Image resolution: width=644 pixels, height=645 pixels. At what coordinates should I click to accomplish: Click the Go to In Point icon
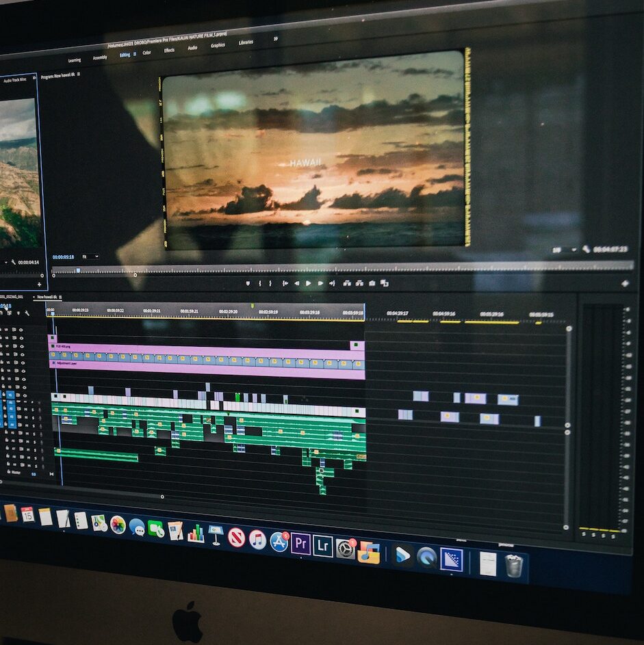286,283
